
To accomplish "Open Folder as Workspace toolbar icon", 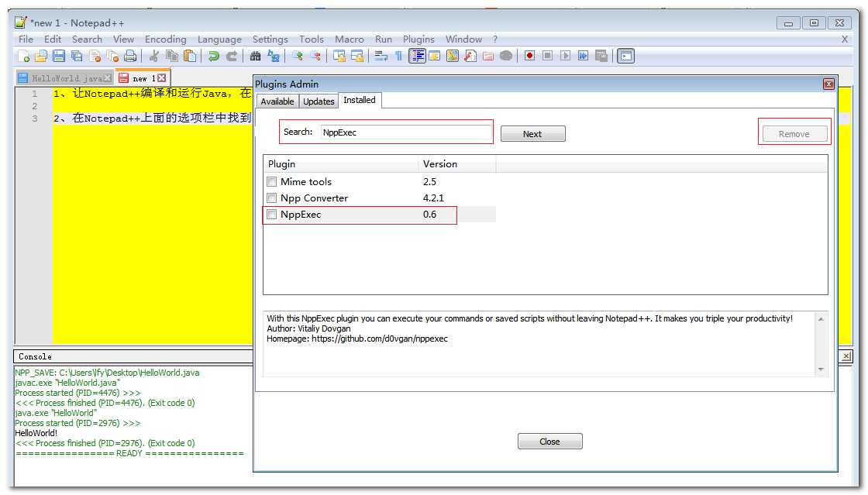I will pyautogui.click(x=487, y=56).
